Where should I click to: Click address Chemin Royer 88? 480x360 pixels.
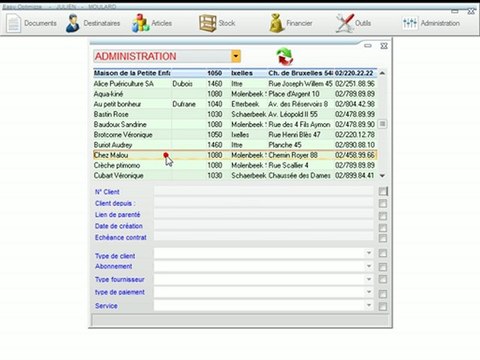293,155
